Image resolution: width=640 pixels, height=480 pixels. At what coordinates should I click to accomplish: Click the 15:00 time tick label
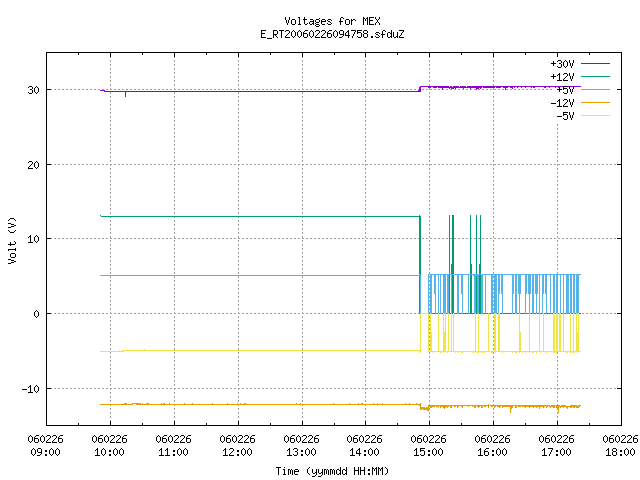[429, 452]
